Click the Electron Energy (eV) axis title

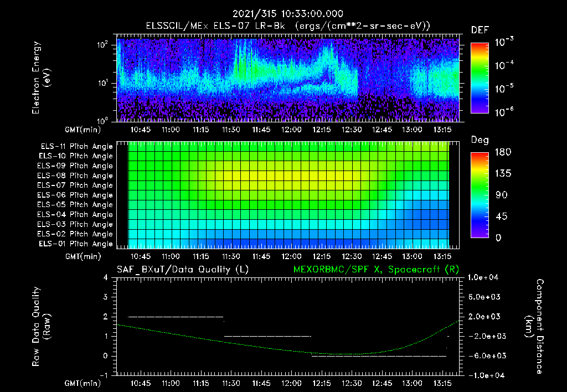coord(41,78)
